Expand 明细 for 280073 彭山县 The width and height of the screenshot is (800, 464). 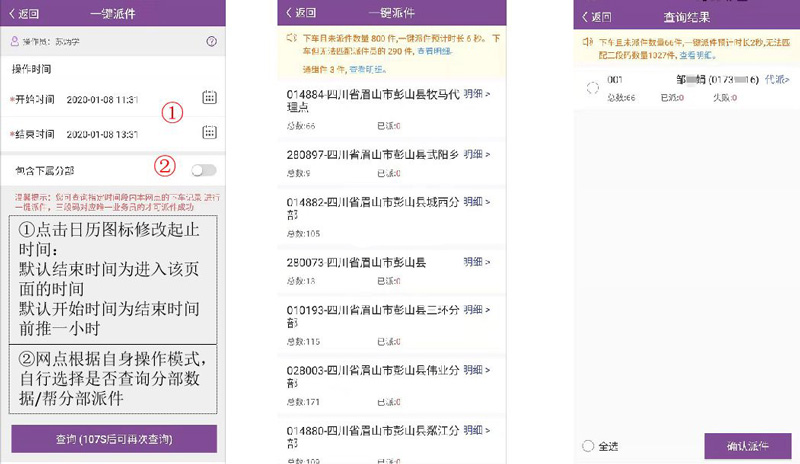coord(477,262)
